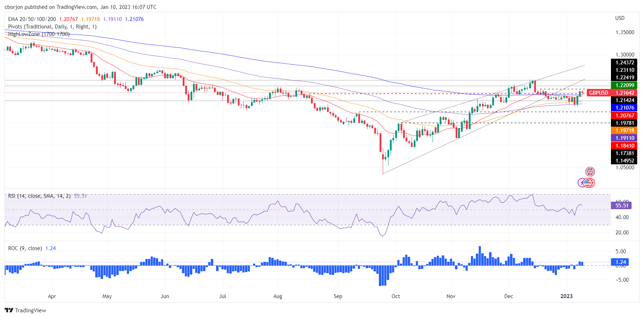Screen dimensions: 644x318
Task: Click the 1.22419 pivot price label
Action: 625,78
